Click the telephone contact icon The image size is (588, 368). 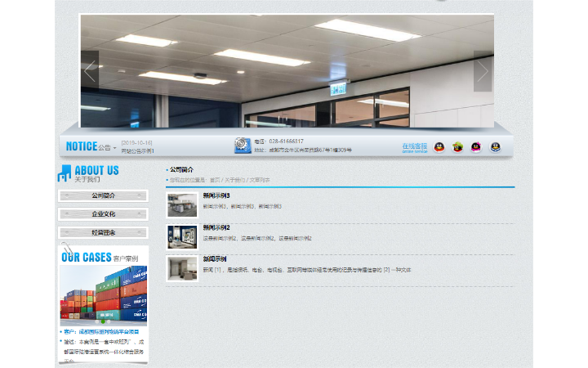coord(243,146)
